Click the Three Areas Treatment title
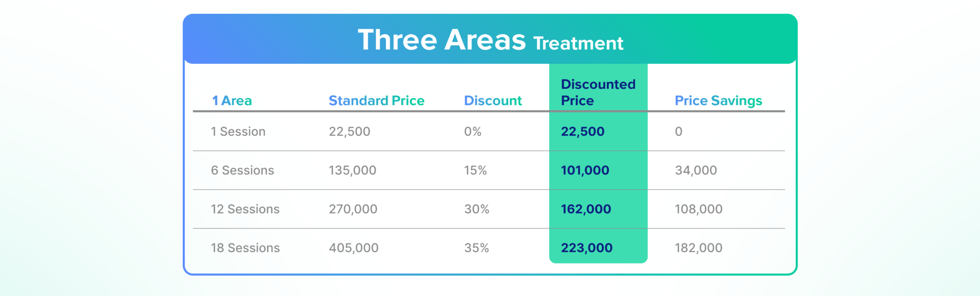 pos(490,40)
